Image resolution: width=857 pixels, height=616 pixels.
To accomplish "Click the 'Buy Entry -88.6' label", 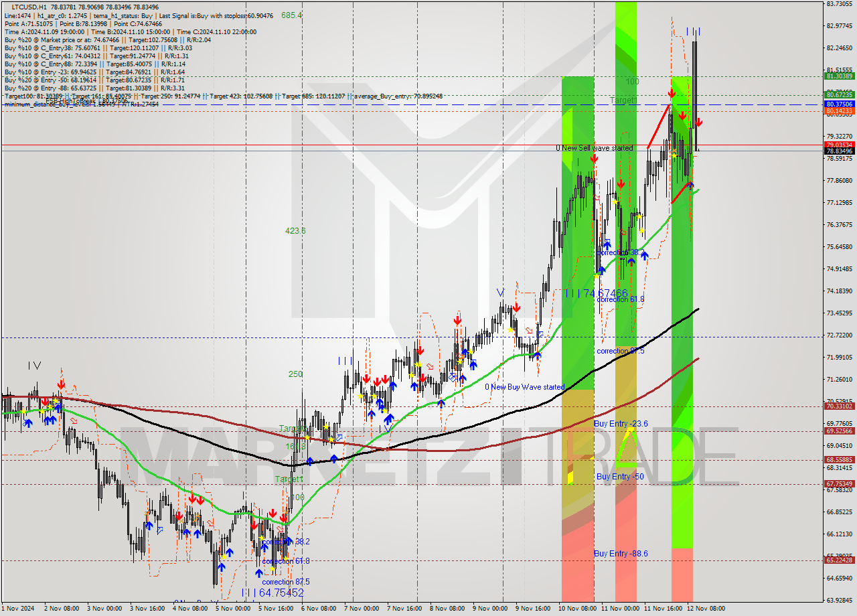I will click(x=621, y=554).
